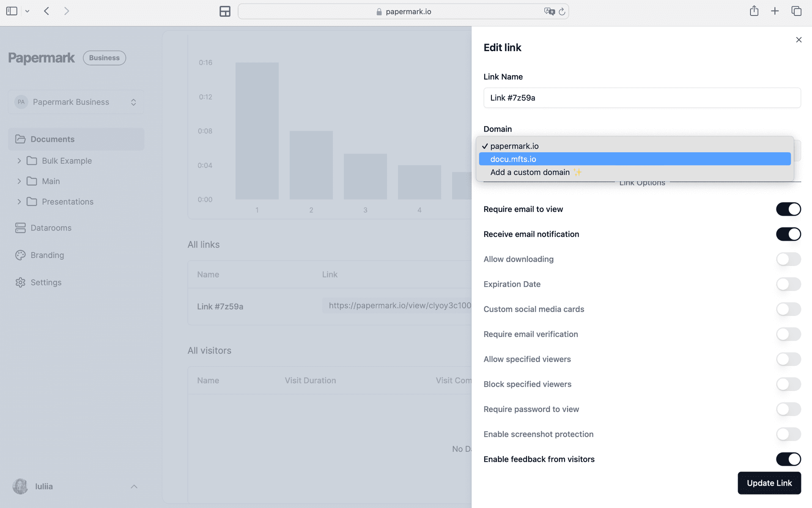Click the Link Name input field
812x508 pixels.
(x=642, y=98)
